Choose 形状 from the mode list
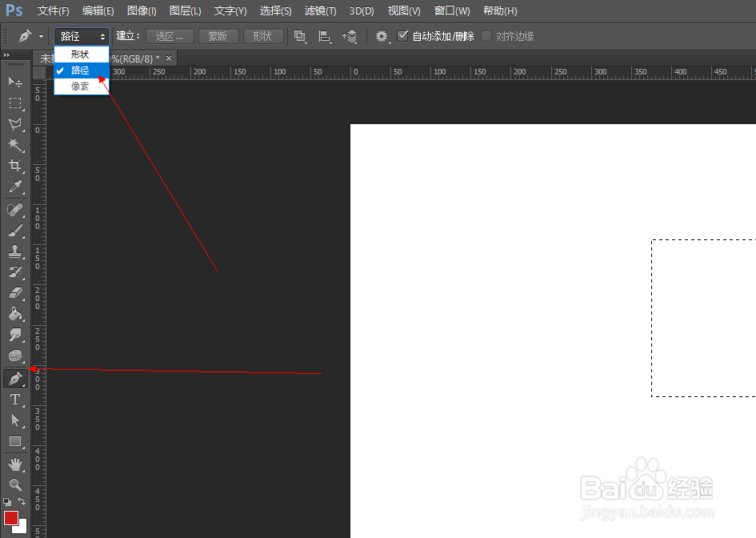This screenshot has height=538, width=756. coord(82,54)
